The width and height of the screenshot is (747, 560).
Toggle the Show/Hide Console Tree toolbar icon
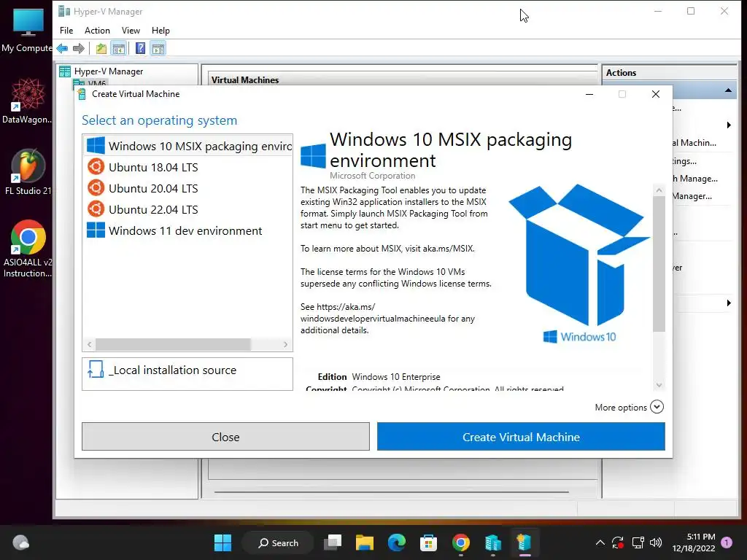pyautogui.click(x=119, y=49)
